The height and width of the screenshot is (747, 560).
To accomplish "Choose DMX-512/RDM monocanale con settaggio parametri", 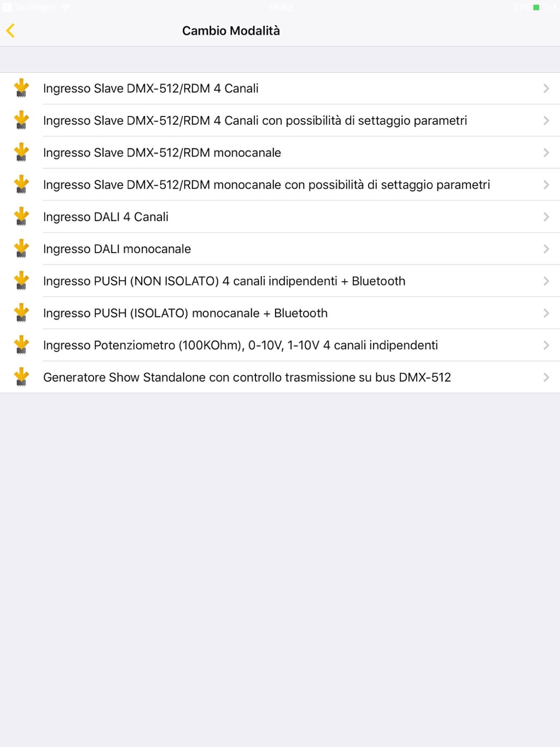I will tap(267, 185).
